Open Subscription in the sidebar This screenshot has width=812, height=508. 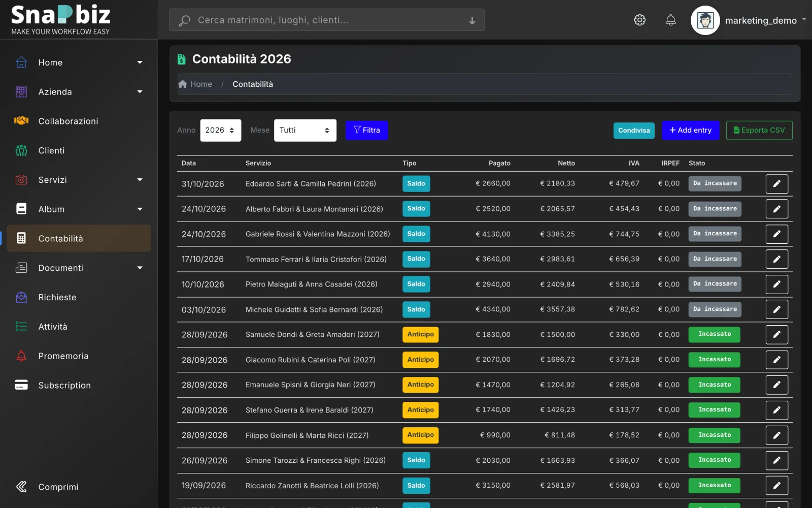[x=79, y=386]
